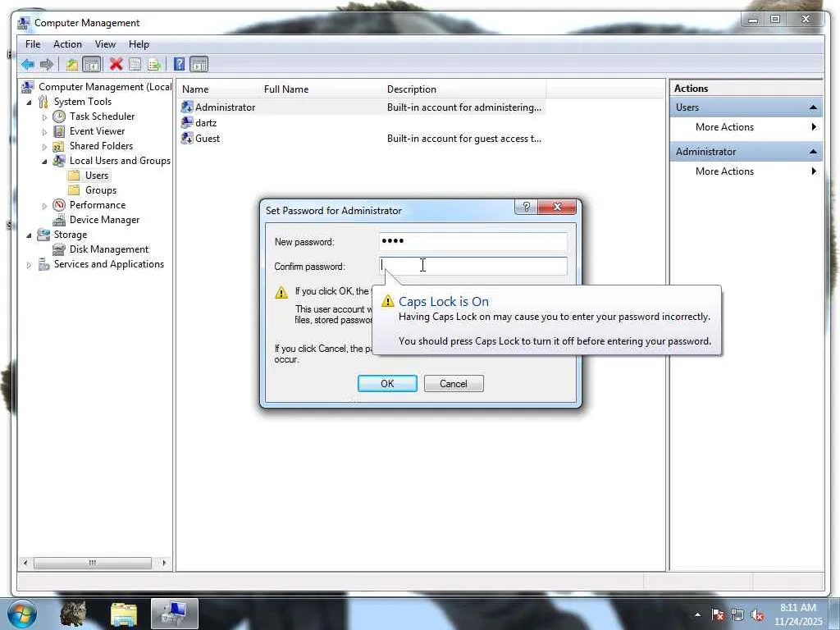The image size is (840, 630).
Task: Click the dartz user icon
Action: 187,123
